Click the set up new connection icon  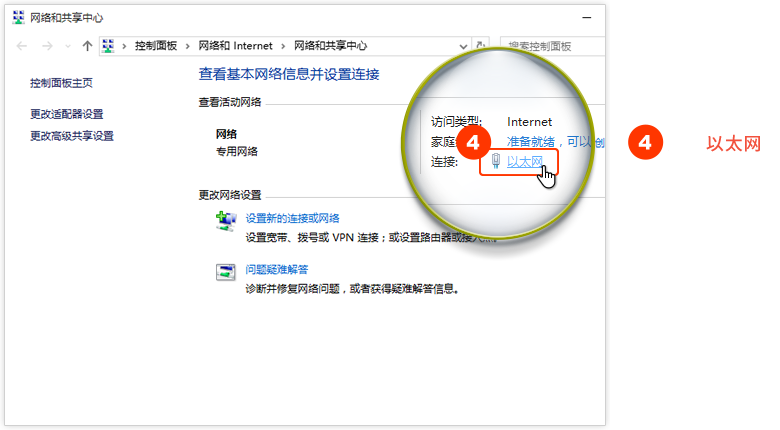pos(226,221)
